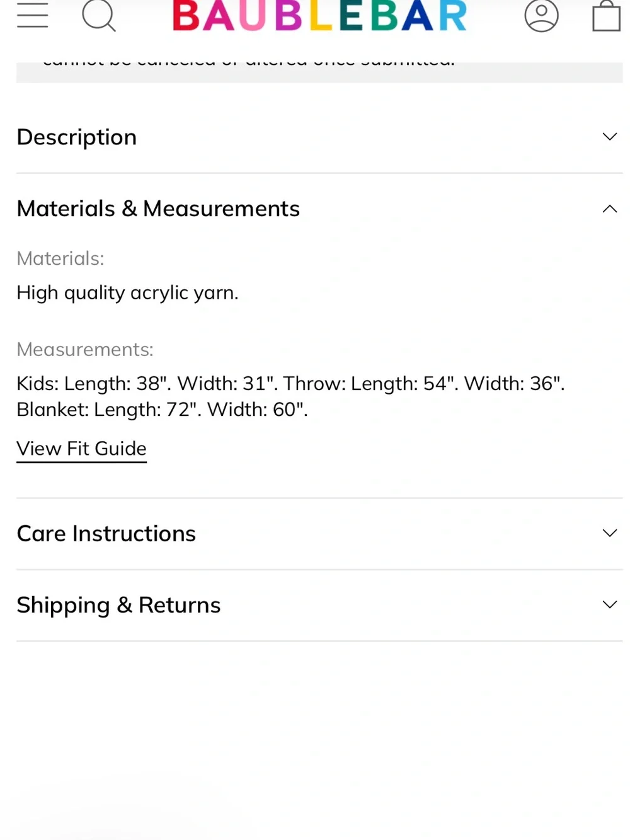
Task: Expand Care Instructions with its chevron
Action: point(609,533)
